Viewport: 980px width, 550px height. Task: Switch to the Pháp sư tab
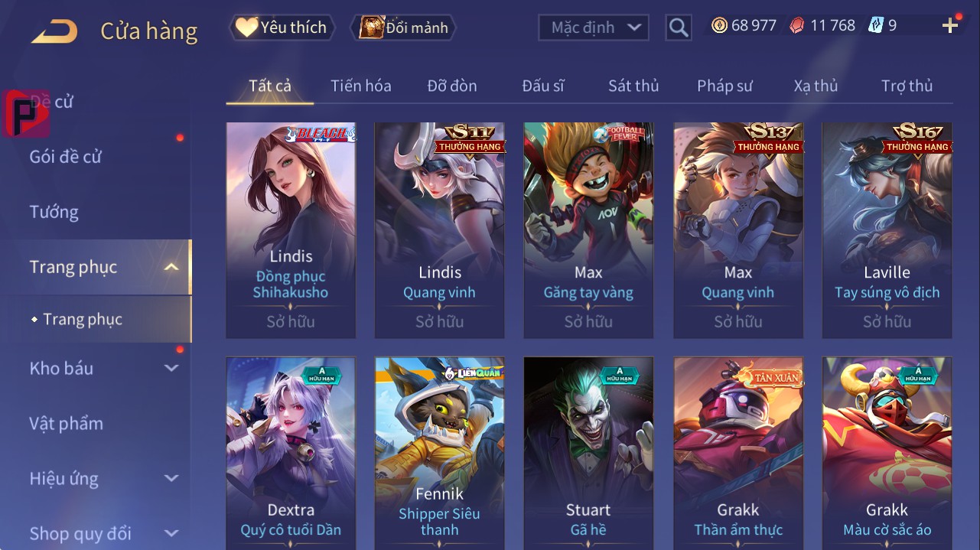pyautogui.click(x=724, y=86)
